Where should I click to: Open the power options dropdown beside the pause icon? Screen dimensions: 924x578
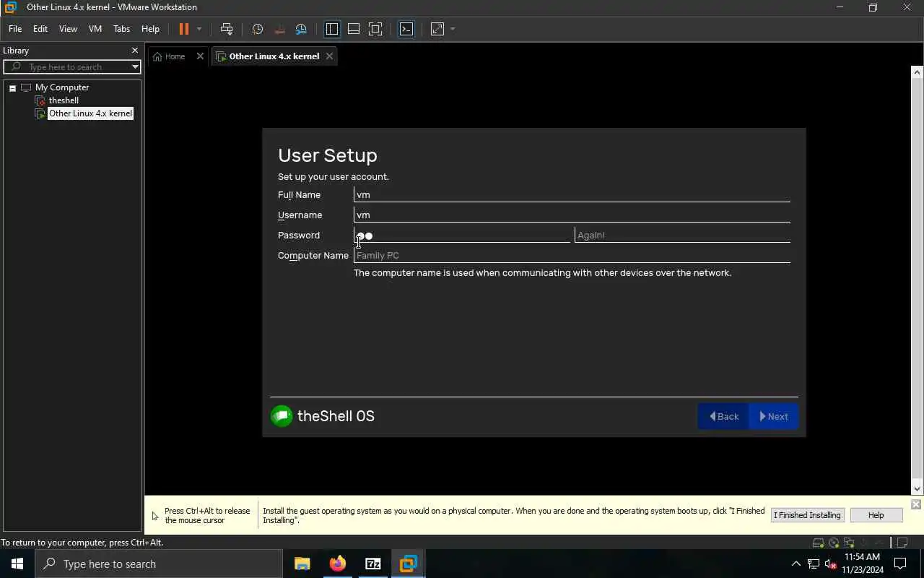click(x=199, y=29)
